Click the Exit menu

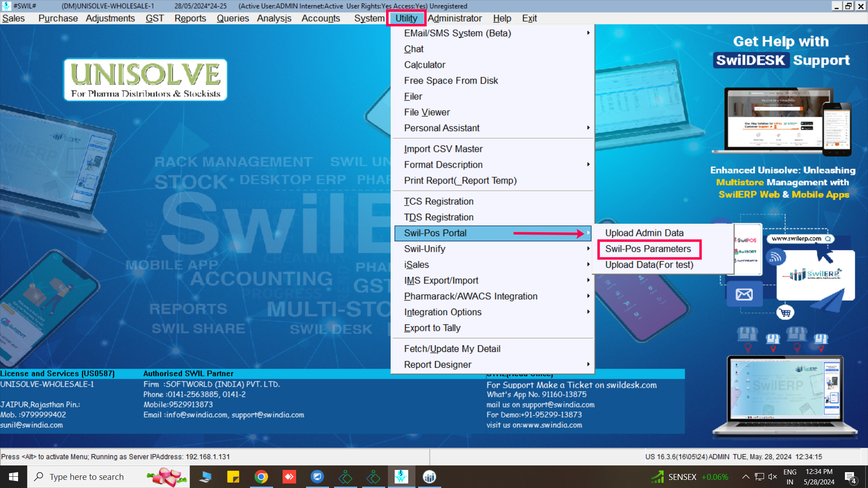pyautogui.click(x=529, y=18)
